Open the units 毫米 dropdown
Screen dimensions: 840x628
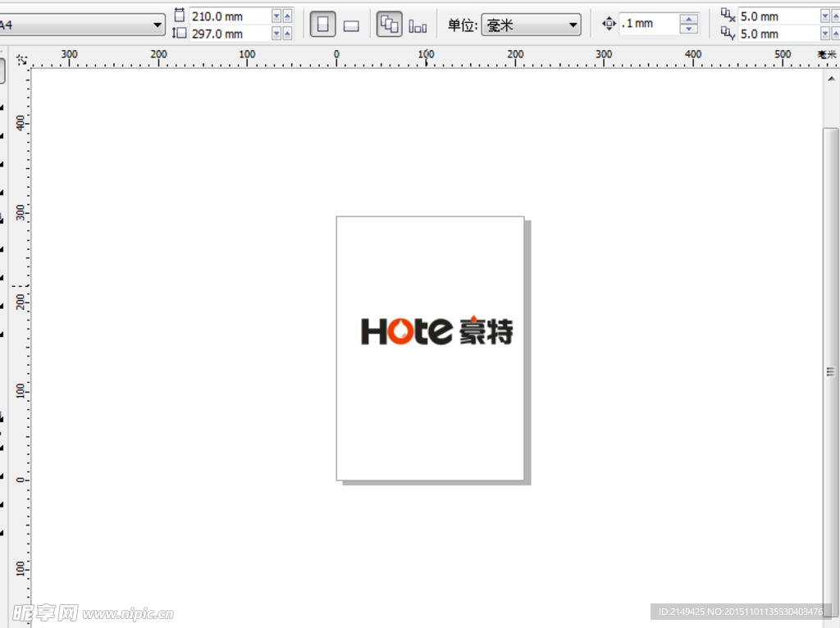(531, 25)
